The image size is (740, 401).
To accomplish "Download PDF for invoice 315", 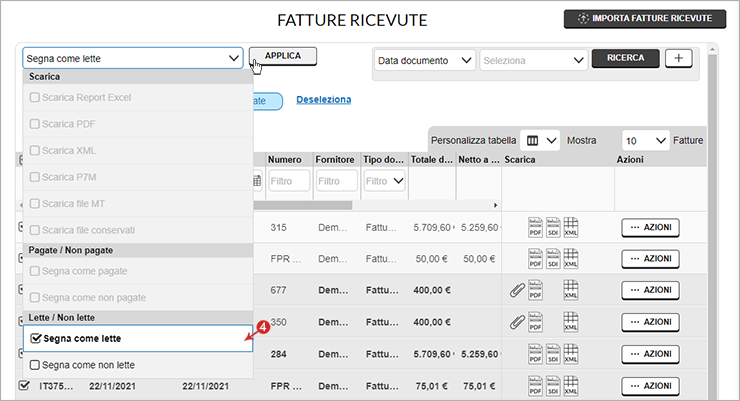I will pyautogui.click(x=535, y=227).
